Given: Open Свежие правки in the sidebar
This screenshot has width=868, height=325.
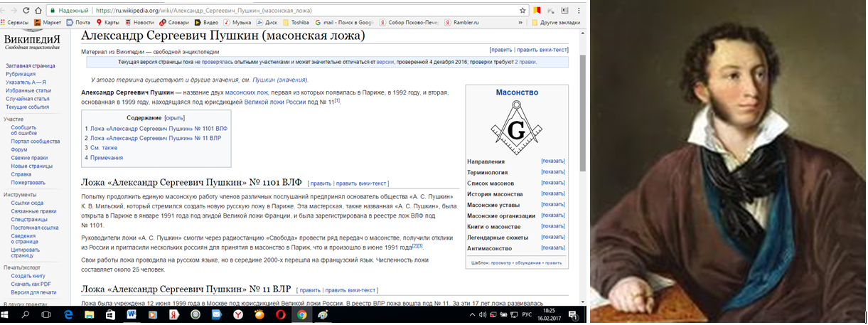Looking at the screenshot, I should [x=28, y=158].
